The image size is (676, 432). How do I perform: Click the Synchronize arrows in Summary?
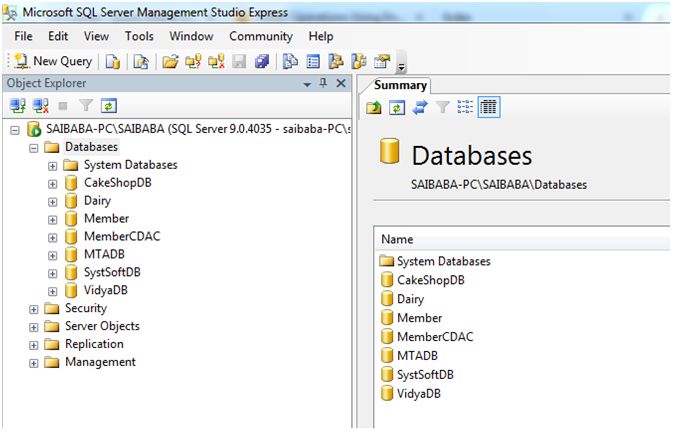[x=420, y=107]
